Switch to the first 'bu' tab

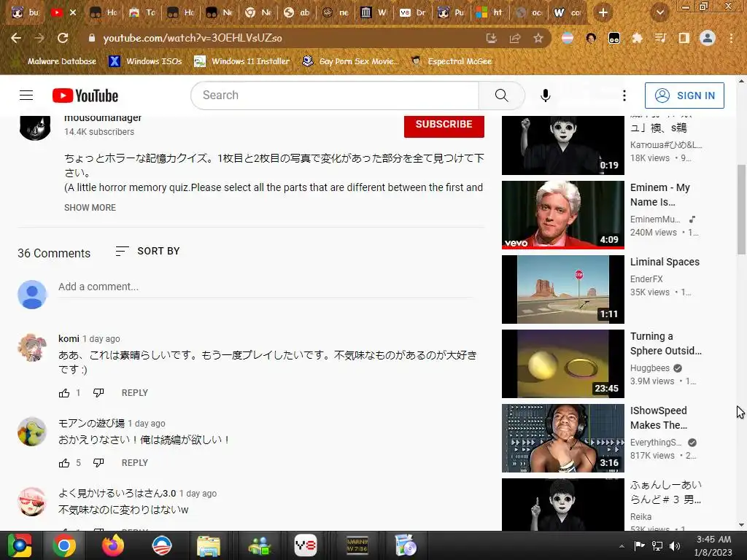(25, 13)
